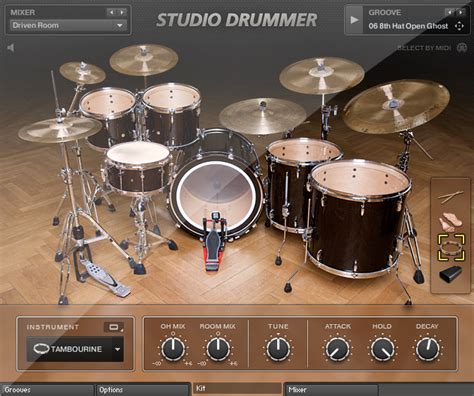Click the left crash cymbal above toms

point(144,60)
